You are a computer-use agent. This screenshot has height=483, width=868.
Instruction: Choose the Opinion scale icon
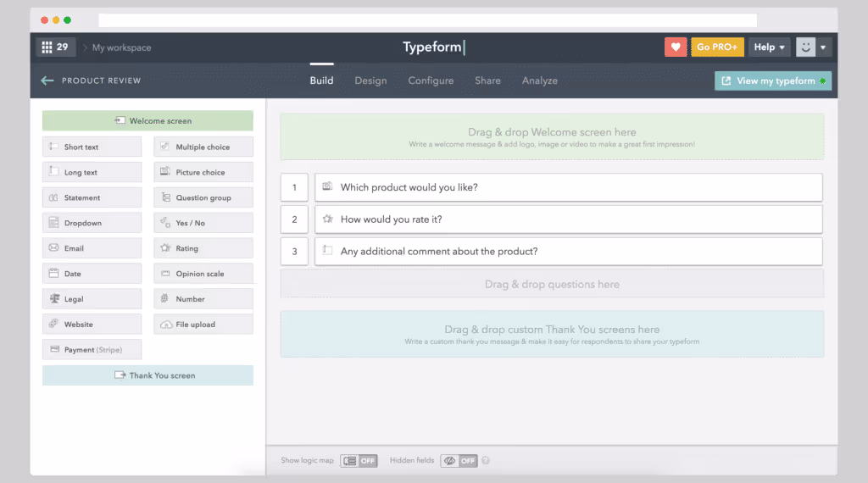(165, 274)
